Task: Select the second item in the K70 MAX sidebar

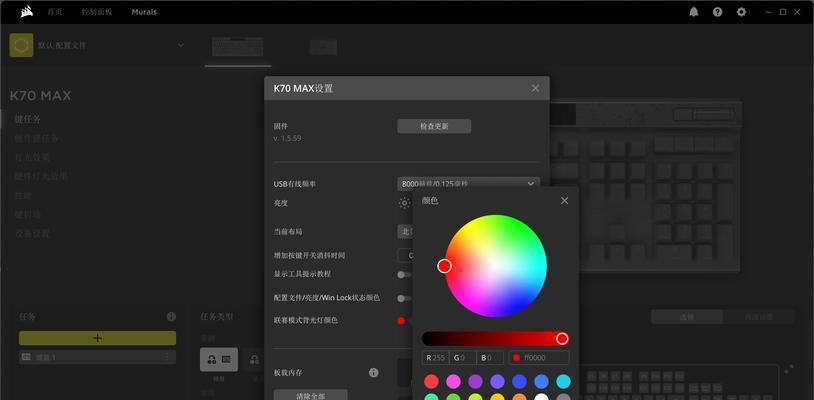Action: (36, 138)
